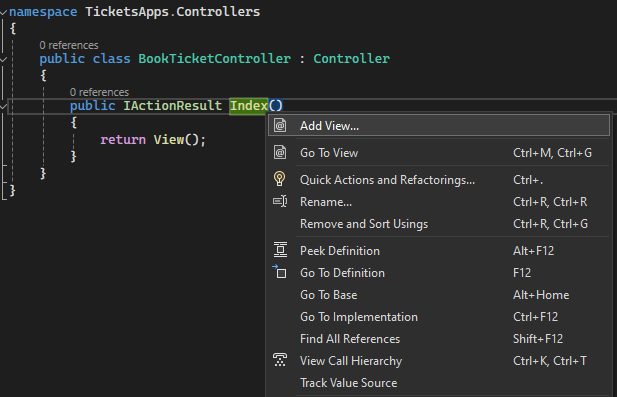Click the highlighted Index method name
Screen dimensions: 617x397
pyautogui.click(x=249, y=106)
